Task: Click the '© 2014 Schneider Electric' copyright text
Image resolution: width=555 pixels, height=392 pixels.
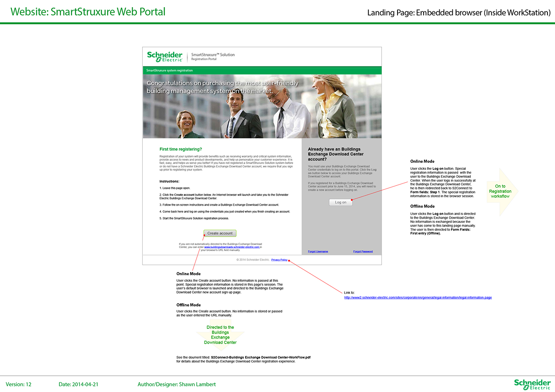Action: click(253, 260)
